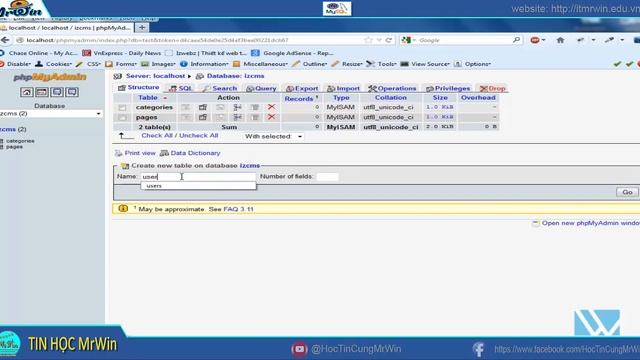
Task: Click the browser back arrow
Action: pyautogui.click(x=5, y=40)
